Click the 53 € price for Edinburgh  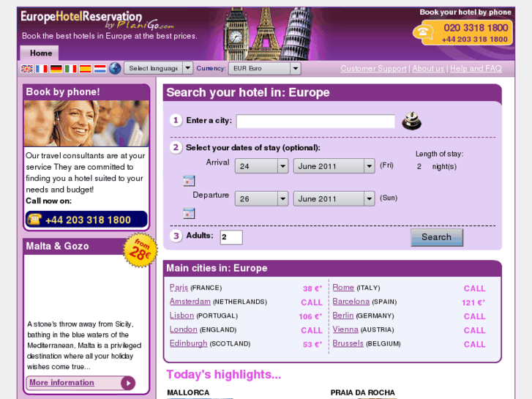312,344
